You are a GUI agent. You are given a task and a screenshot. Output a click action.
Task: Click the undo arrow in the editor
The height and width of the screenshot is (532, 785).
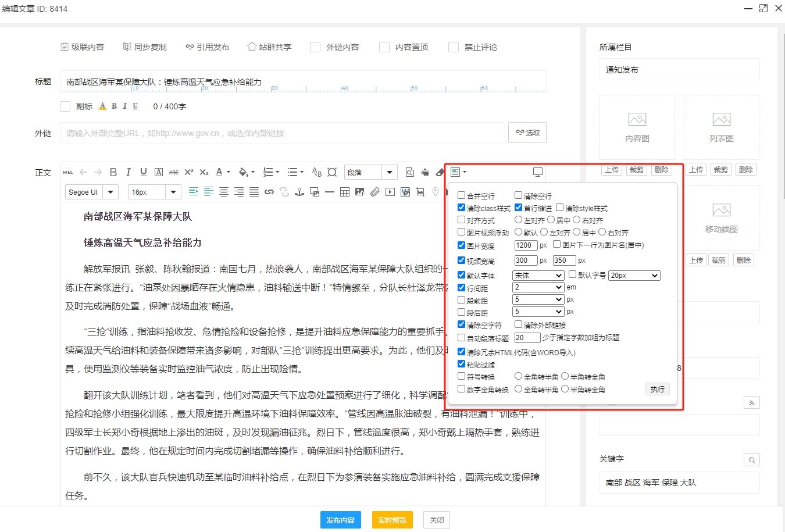point(83,172)
